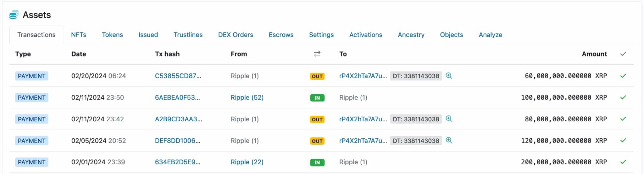This screenshot has height=174, width=644.
Task: Click the magnifier beside the 120,000,000 XRP payment
Action: click(449, 140)
